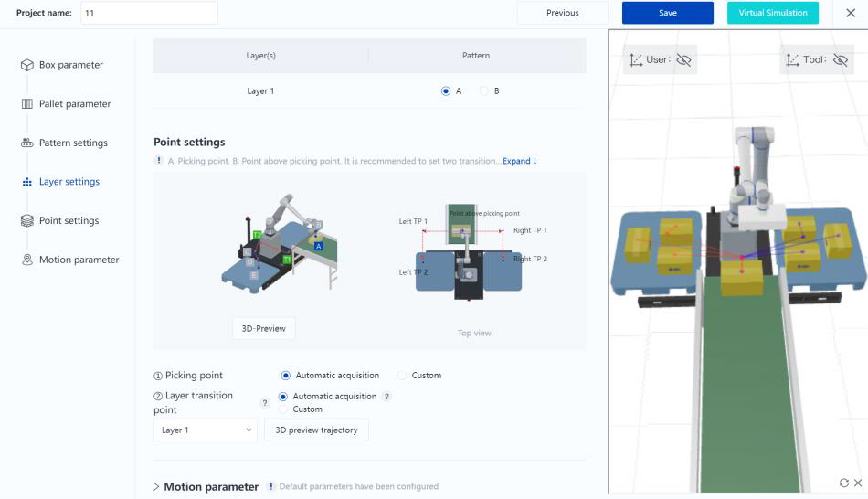Click the refresh icon in 3D view
Screen dimensions: 868x499
[843, 483]
